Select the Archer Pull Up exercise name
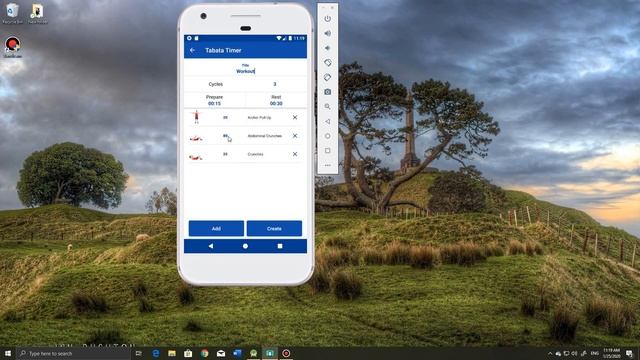 (x=259, y=118)
